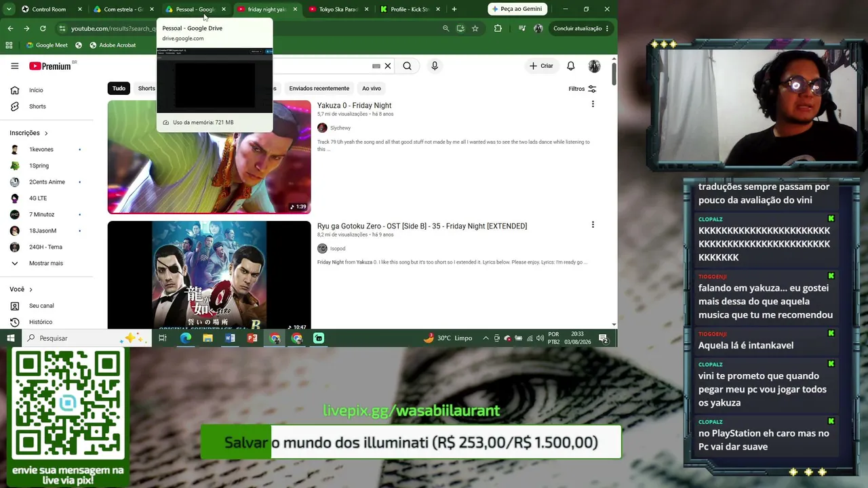Image resolution: width=868 pixels, height=488 pixels.
Task: Open the YouTube guide hamburger menu
Action: 15,66
